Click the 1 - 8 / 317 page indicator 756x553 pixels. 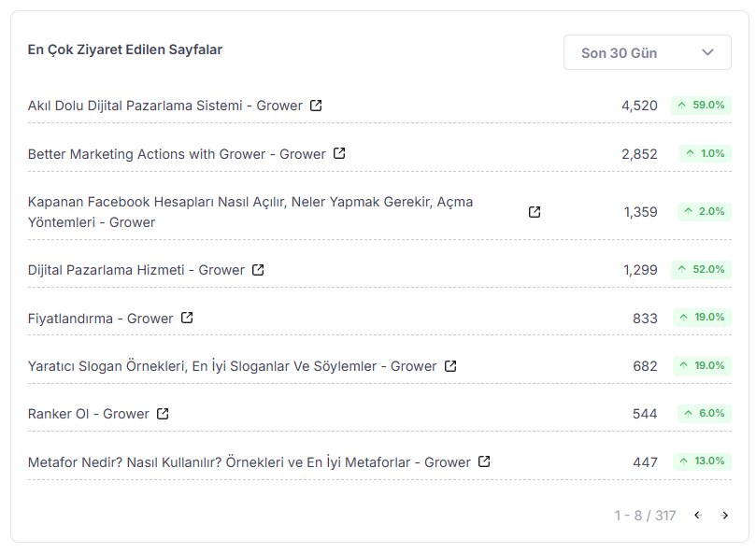pos(645,516)
